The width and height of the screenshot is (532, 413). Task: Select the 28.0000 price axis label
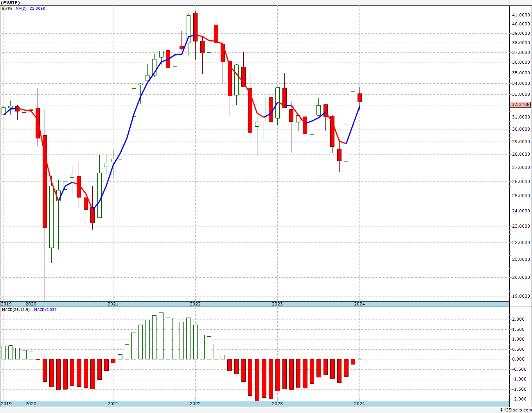(x=522, y=154)
